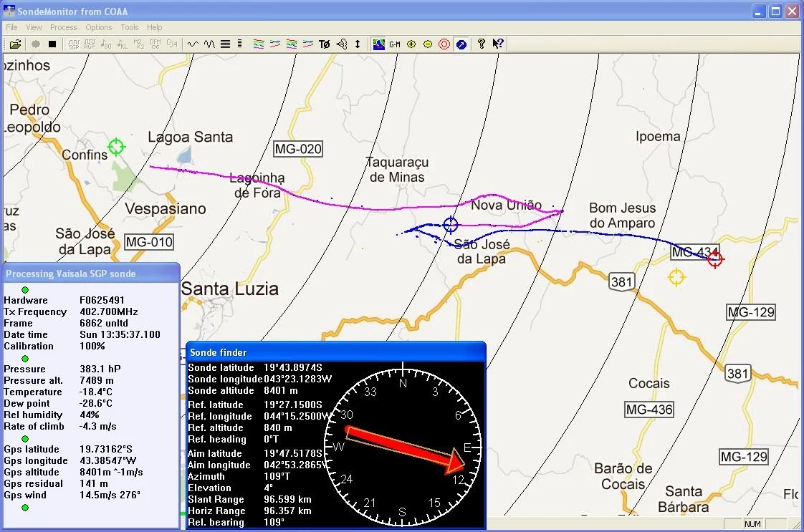Click the context help arrow-question icon
Viewport: 804px width, 532px height.
pos(497,44)
